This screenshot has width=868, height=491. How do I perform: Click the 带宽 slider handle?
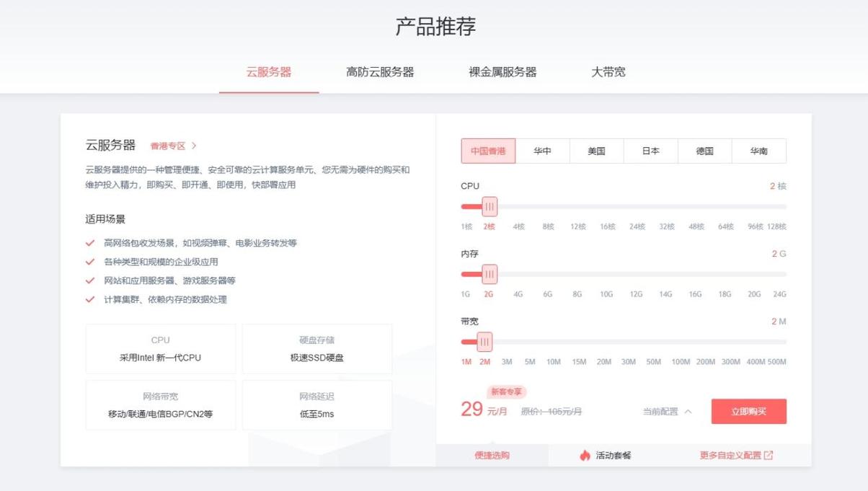pyautogui.click(x=484, y=342)
